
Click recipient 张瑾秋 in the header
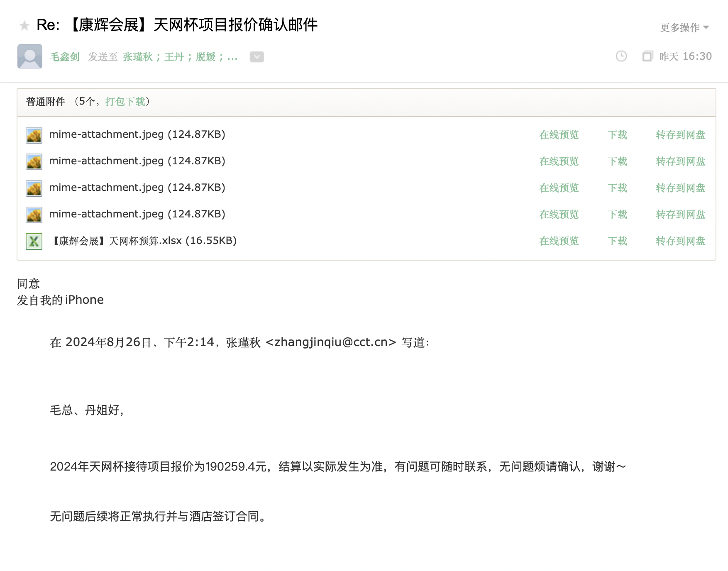point(138,57)
